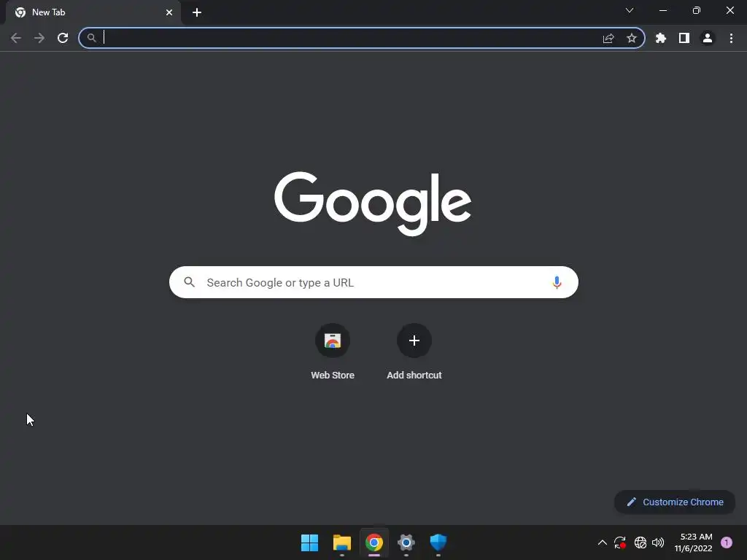Screen dimensions: 747x560
Task: Open File Explorer from the taskbar
Action: (342, 542)
